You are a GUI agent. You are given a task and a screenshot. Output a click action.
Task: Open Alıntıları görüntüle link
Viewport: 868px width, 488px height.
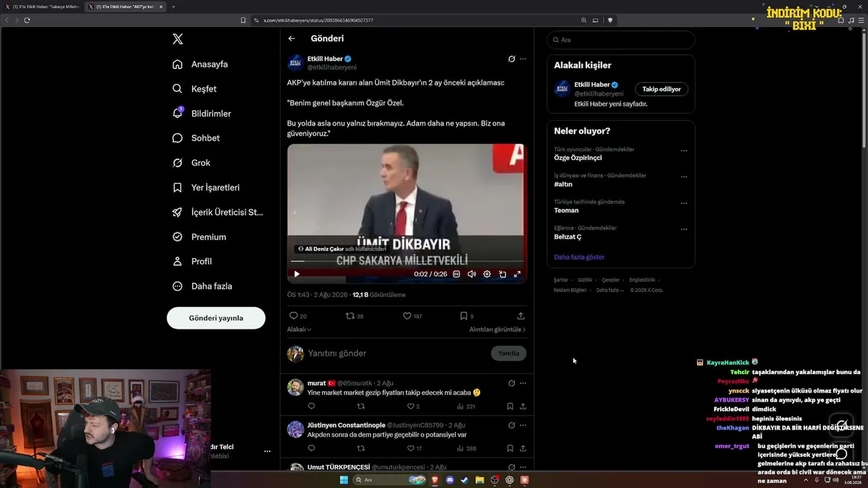point(498,329)
